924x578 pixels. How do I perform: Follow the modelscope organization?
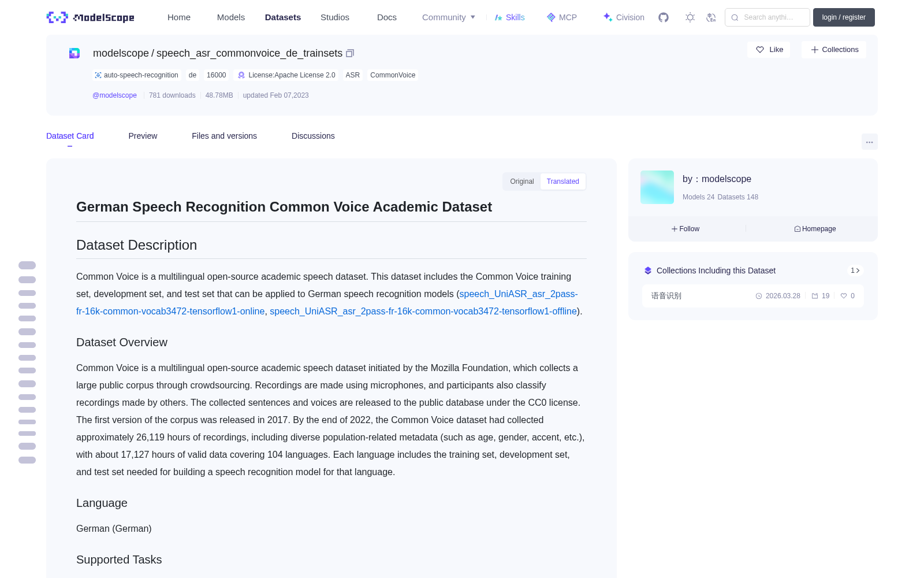[685, 229]
